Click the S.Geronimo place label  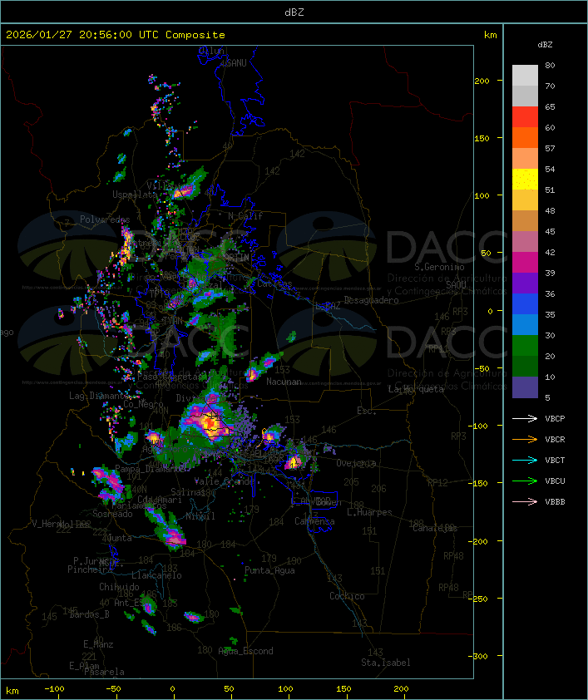click(x=439, y=267)
